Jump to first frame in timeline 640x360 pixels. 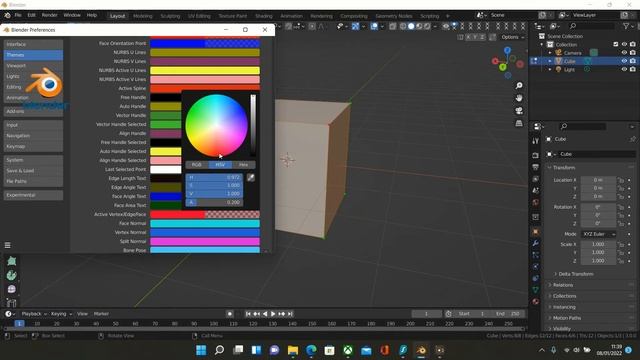point(248,313)
